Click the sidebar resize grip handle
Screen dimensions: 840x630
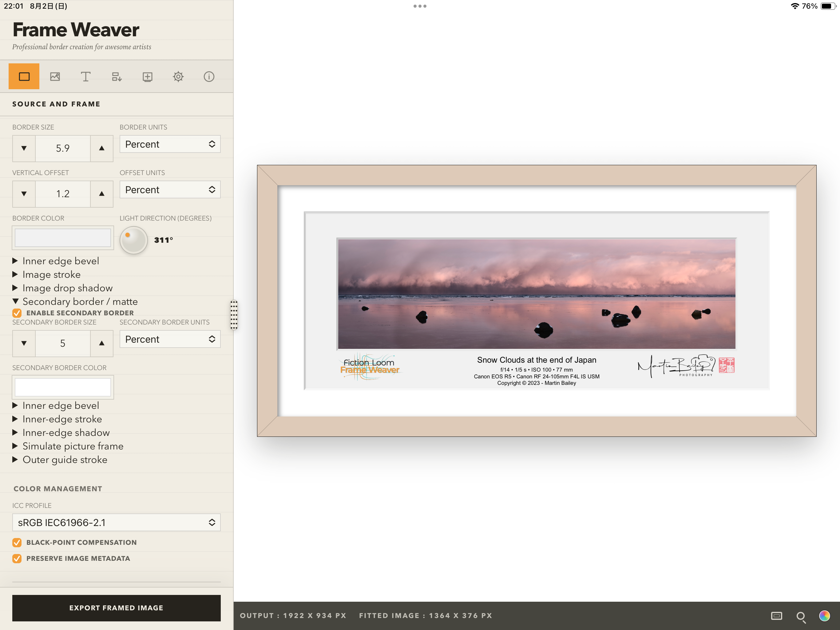pyautogui.click(x=234, y=315)
